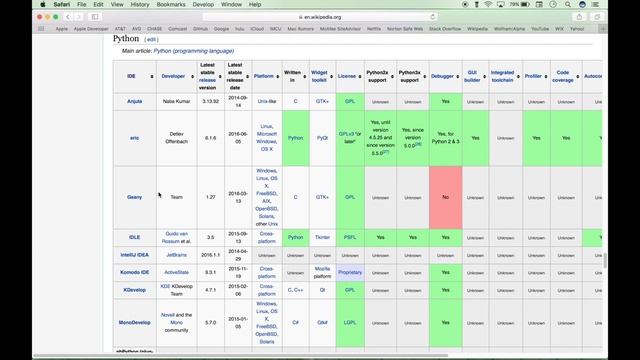
Task: Open Top Sites grid icon in bookmarks bar
Action: point(41,29)
